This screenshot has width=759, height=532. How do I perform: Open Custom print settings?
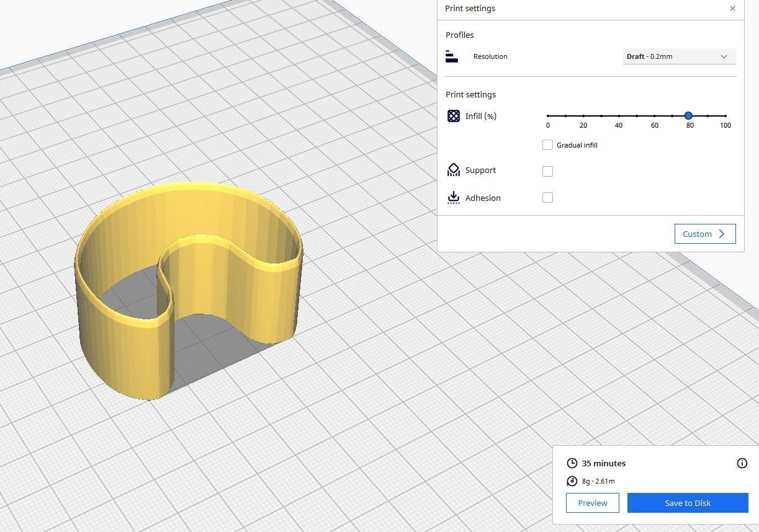pyautogui.click(x=705, y=234)
